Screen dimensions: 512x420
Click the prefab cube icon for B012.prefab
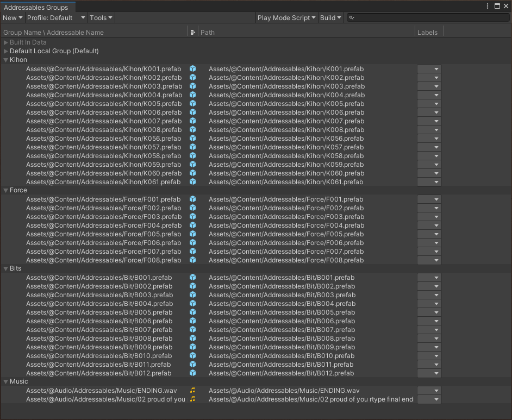click(x=192, y=373)
